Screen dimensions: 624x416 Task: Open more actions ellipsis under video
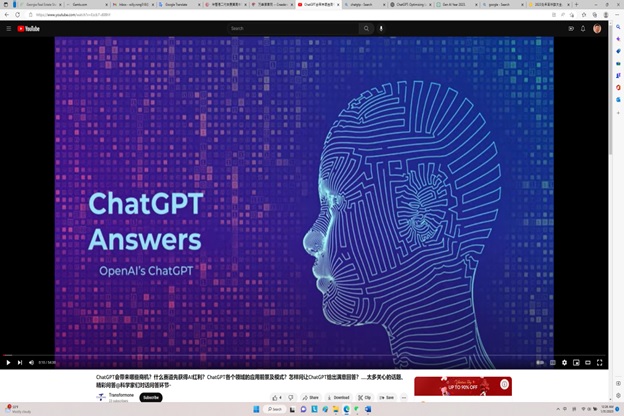404,397
